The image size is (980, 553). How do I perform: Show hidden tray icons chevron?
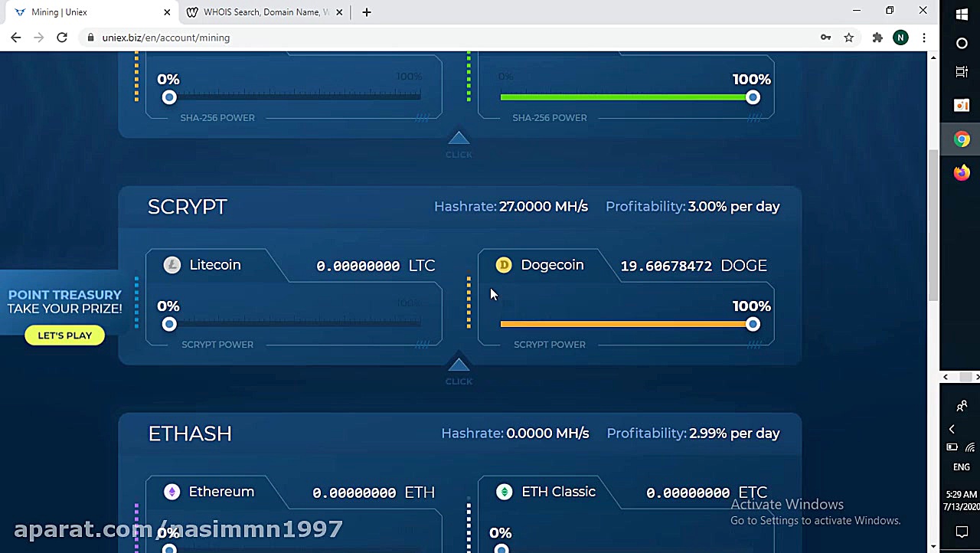(x=952, y=429)
